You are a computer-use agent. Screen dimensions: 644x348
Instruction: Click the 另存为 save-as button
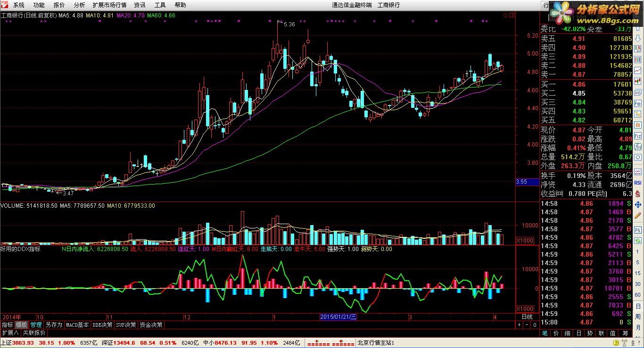(x=54, y=325)
